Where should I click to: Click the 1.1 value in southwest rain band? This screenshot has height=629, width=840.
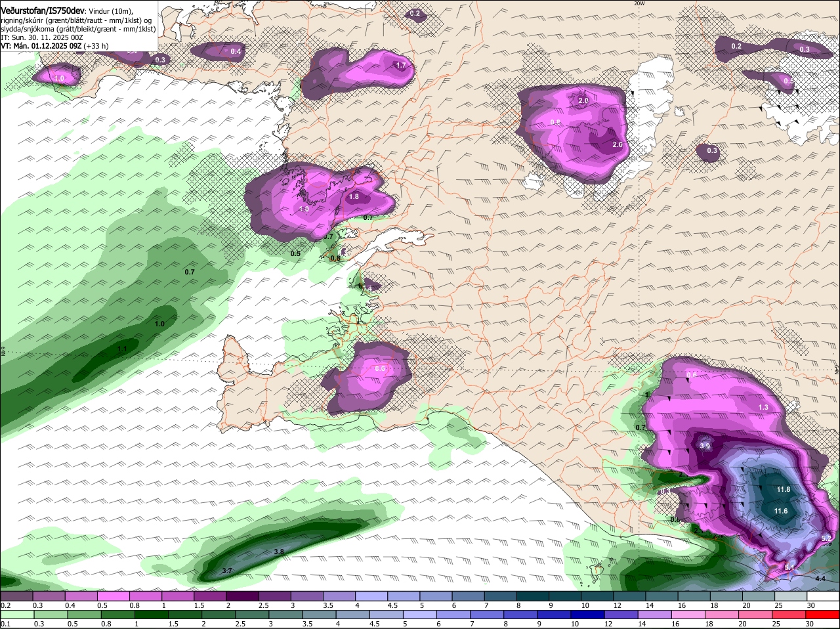tap(122, 349)
